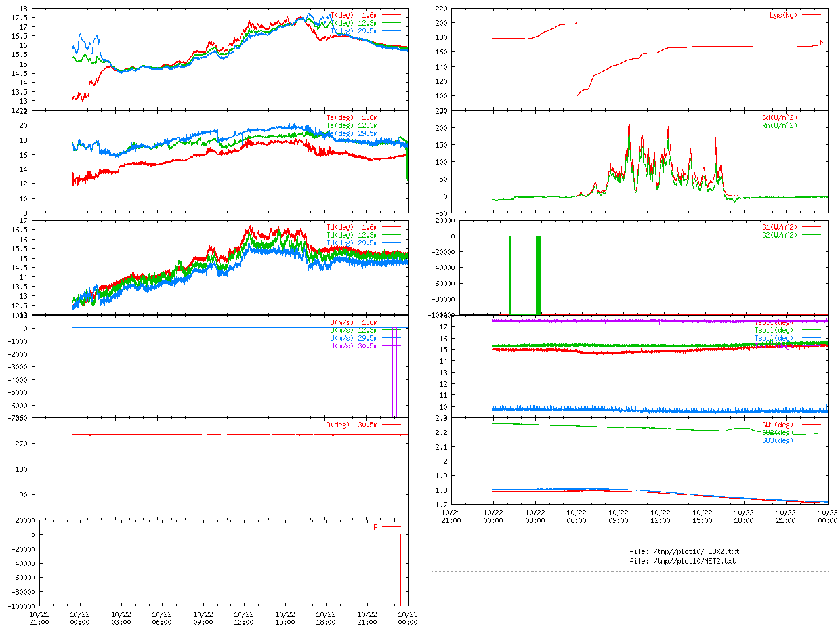Select the 'Ts(deg) 29.5m' legend entry

point(352,133)
